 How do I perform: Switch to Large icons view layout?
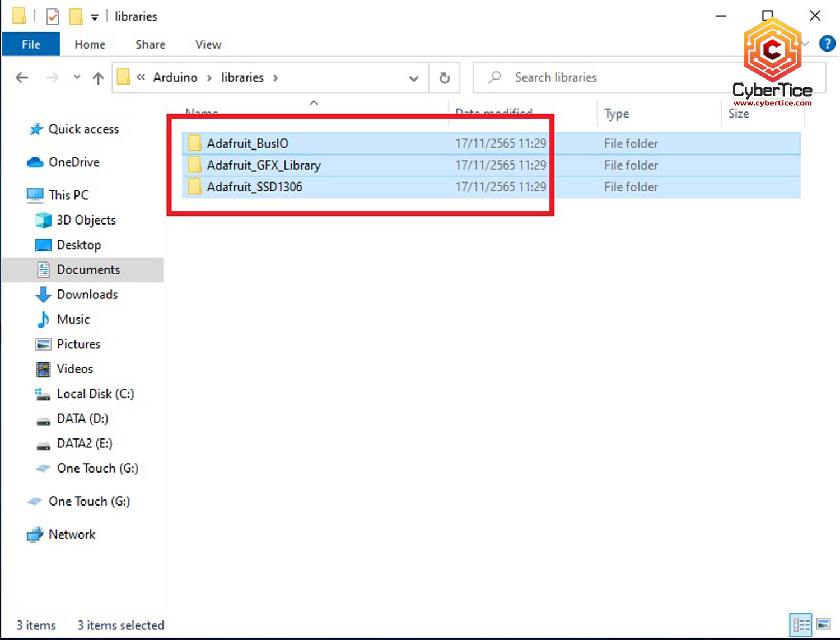[823, 625]
